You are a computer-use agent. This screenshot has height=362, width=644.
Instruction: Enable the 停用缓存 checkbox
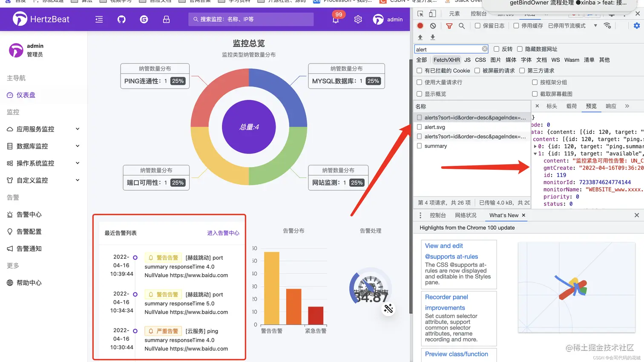[516, 26]
